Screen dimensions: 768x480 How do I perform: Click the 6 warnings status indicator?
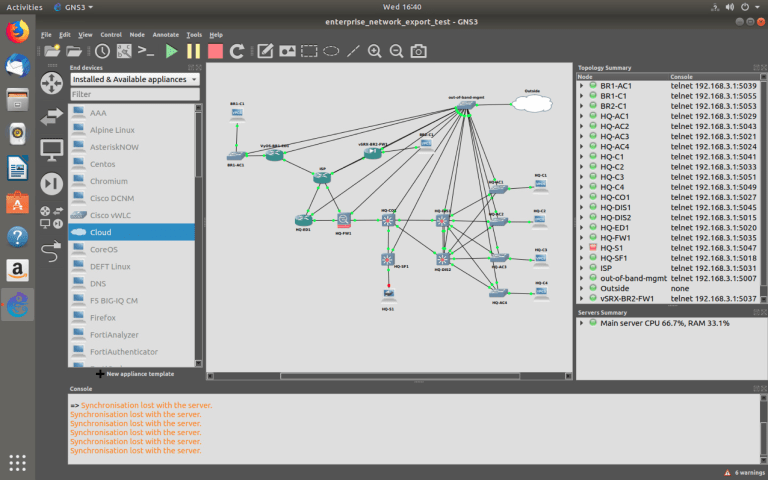(x=744, y=472)
